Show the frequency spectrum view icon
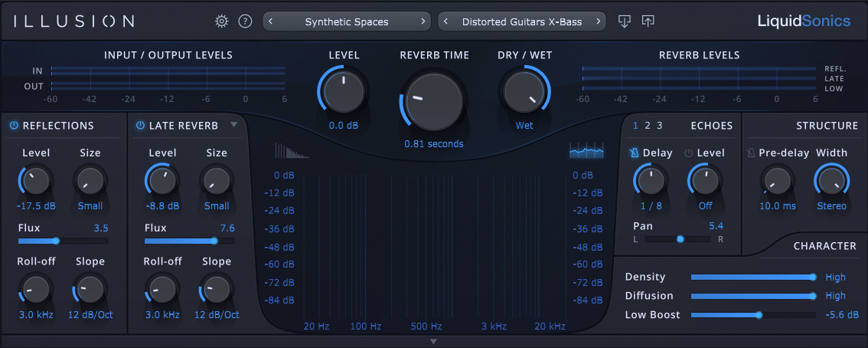Image resolution: width=868 pixels, height=348 pixels. tap(587, 151)
